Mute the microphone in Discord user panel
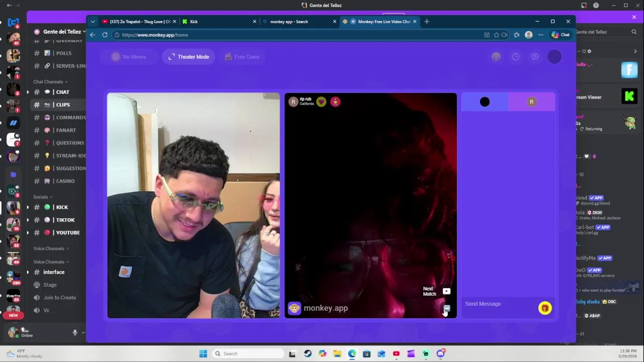 point(75,332)
